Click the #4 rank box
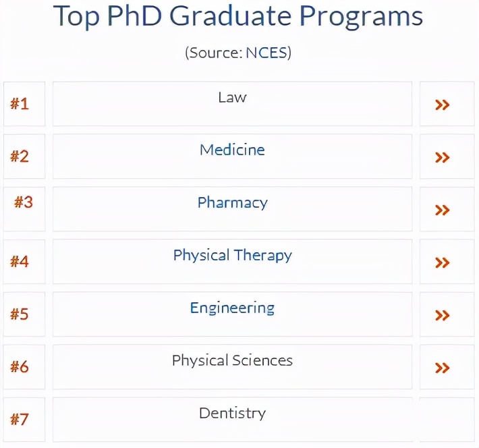The height and width of the screenshot is (448, 479). click(x=24, y=262)
